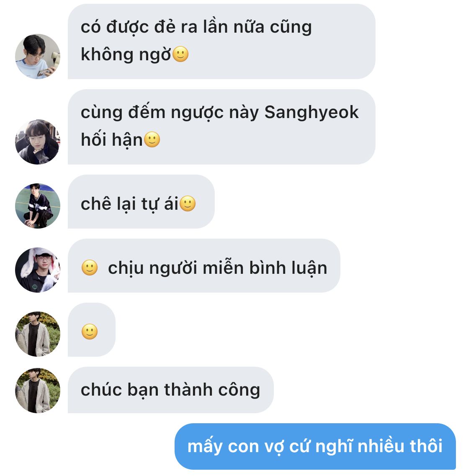
Task: Select the 'chịu người miễn bình luận' bubble text
Action: point(218,268)
